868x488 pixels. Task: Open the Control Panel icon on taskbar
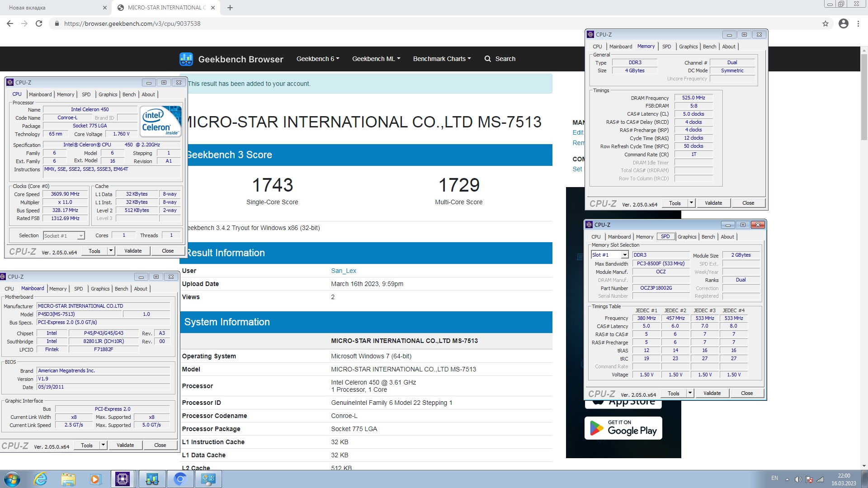pos(208,479)
